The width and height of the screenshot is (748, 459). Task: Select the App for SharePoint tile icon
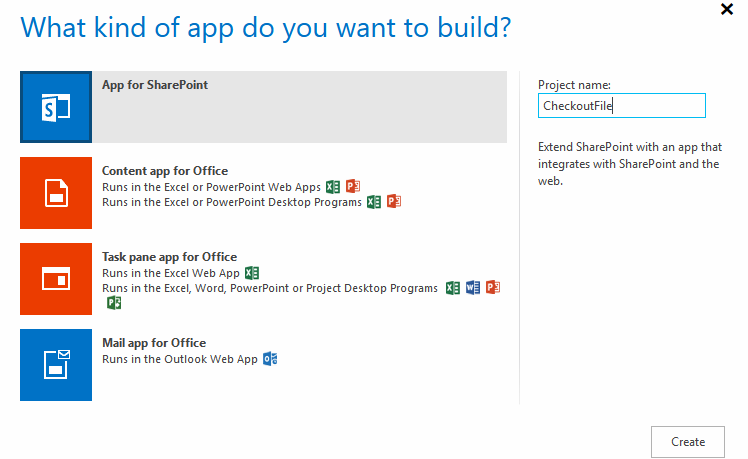point(56,107)
